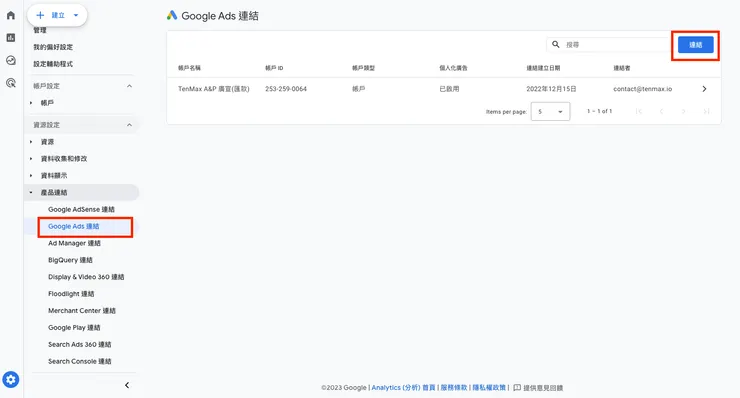Select Search Console 連結 menu item

[x=80, y=362]
